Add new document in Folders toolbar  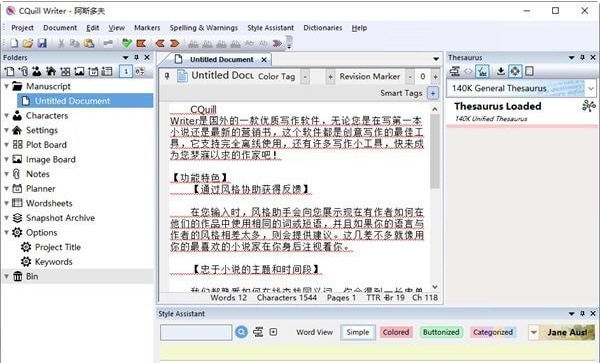click(x=9, y=71)
